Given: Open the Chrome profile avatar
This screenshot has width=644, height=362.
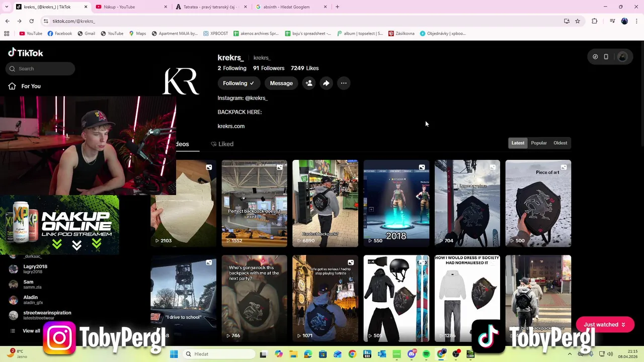Looking at the screenshot, I should point(624,21).
